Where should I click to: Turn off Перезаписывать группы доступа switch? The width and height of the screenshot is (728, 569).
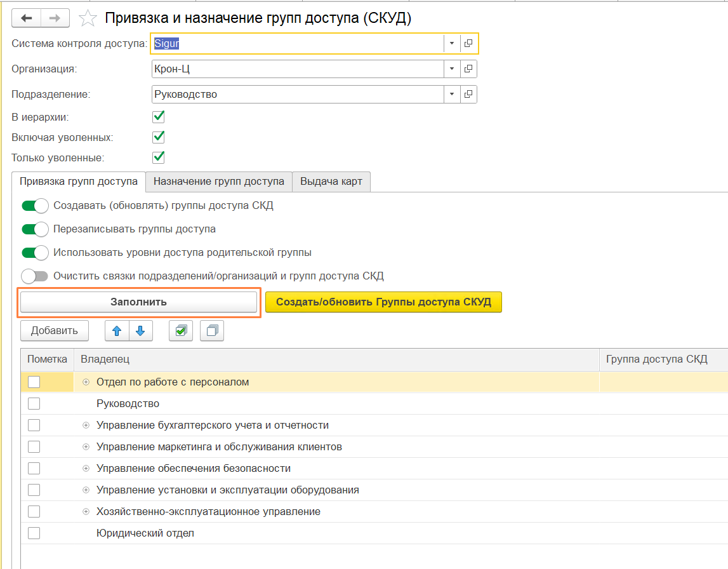click(x=35, y=229)
